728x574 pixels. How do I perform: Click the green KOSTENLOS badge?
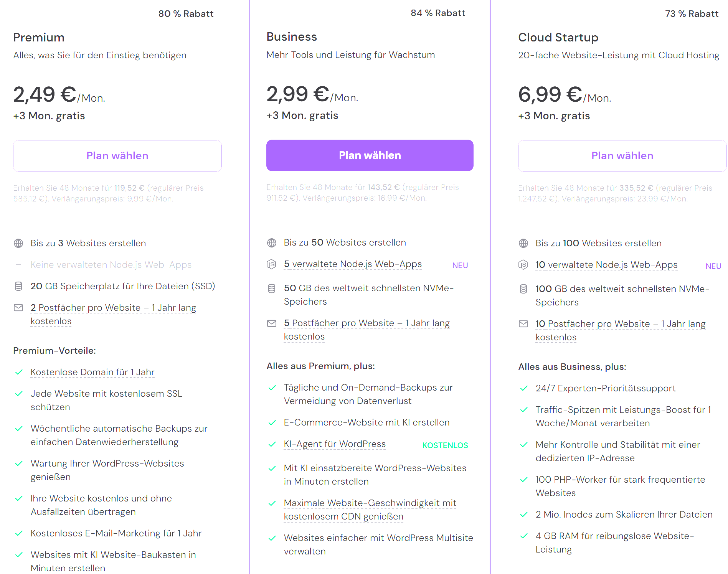click(x=445, y=445)
